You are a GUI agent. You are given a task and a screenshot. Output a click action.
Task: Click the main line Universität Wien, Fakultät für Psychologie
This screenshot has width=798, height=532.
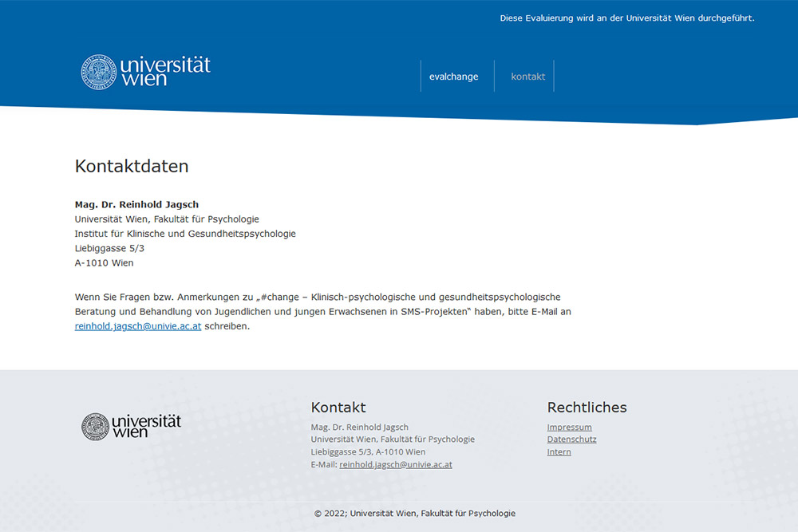167,219
